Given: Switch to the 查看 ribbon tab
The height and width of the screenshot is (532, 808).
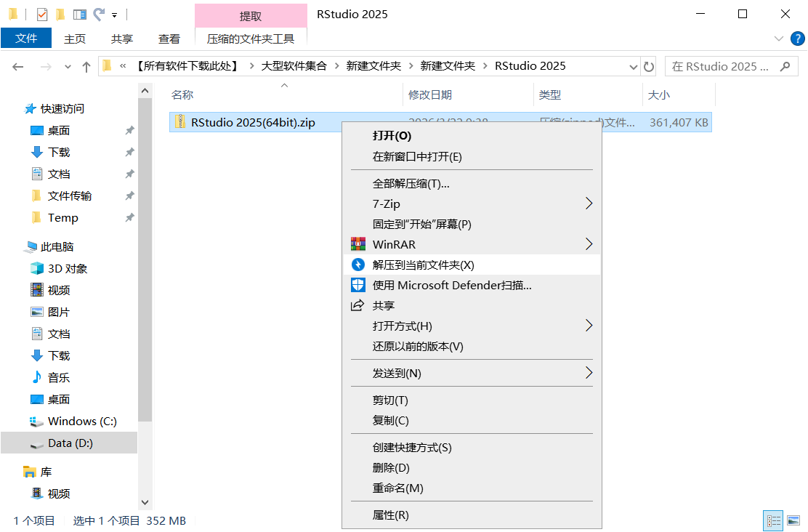Looking at the screenshot, I should [169, 39].
